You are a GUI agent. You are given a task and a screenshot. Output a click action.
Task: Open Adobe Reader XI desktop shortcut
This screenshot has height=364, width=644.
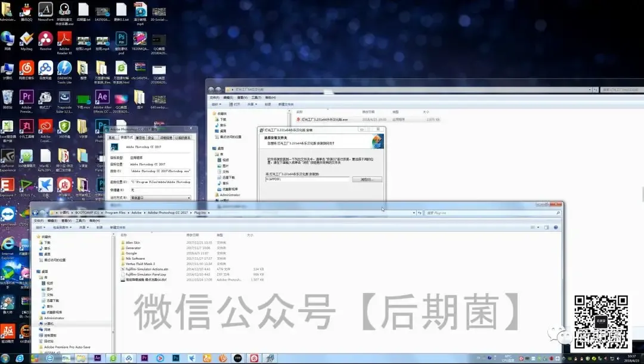click(64, 43)
